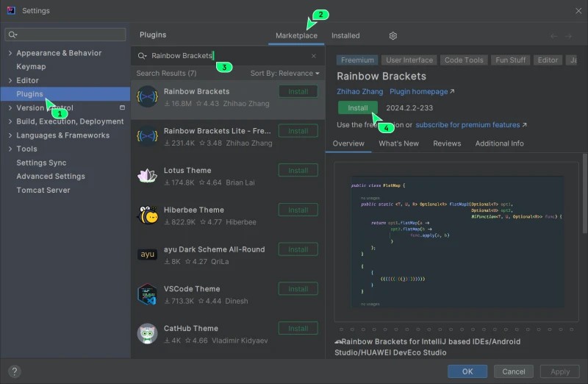Expand Languages & Frameworks node
Screen dimensions: 588x384
pos(10,135)
